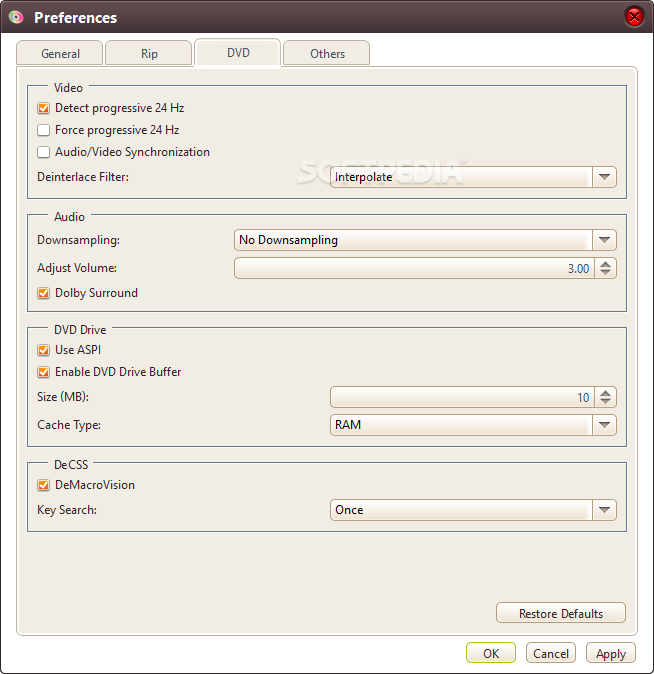This screenshot has height=674, width=654.
Task: Switch to the General tab
Action: tap(60, 53)
